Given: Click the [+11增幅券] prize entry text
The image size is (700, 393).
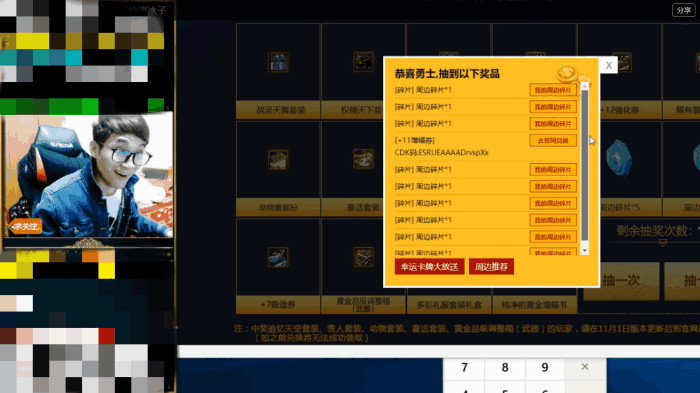Looking at the screenshot, I should tap(415, 141).
